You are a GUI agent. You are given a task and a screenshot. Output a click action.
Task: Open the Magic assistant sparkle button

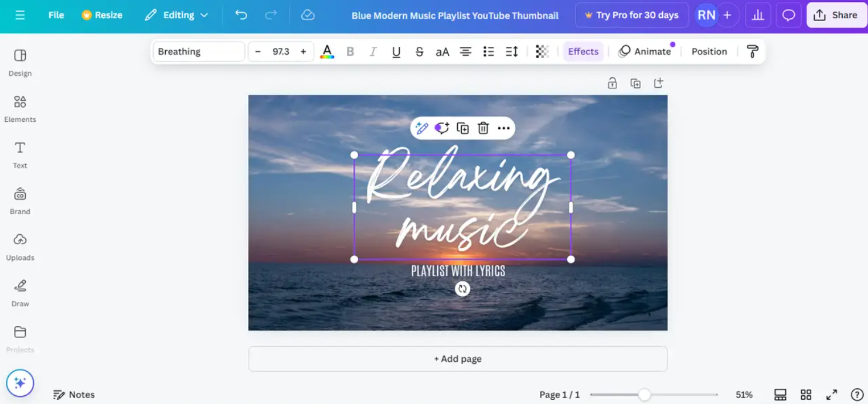20,383
